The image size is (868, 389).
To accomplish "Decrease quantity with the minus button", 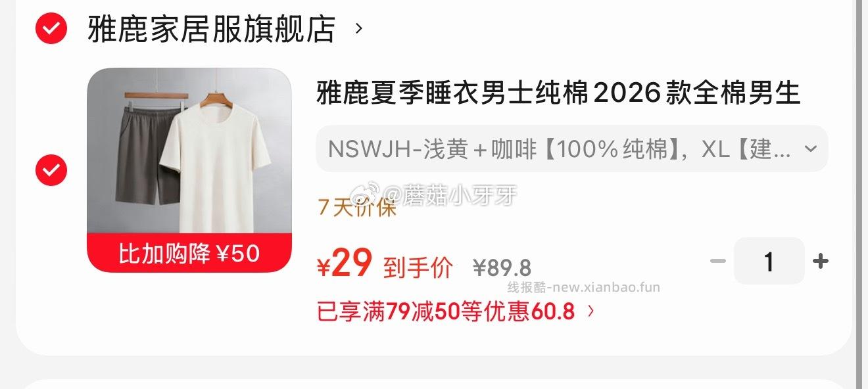I will click(718, 262).
